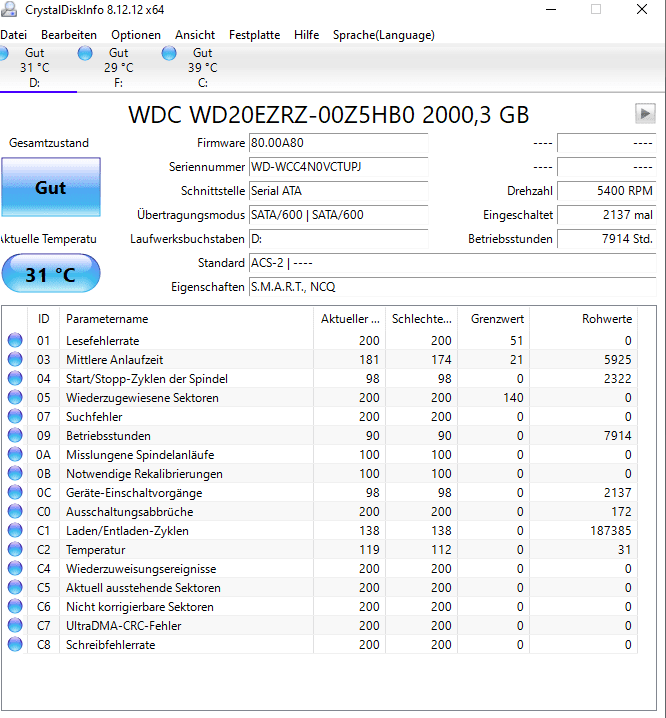The width and height of the screenshot is (666, 718).
Task: Click the Gut health status button
Action: coord(51,187)
